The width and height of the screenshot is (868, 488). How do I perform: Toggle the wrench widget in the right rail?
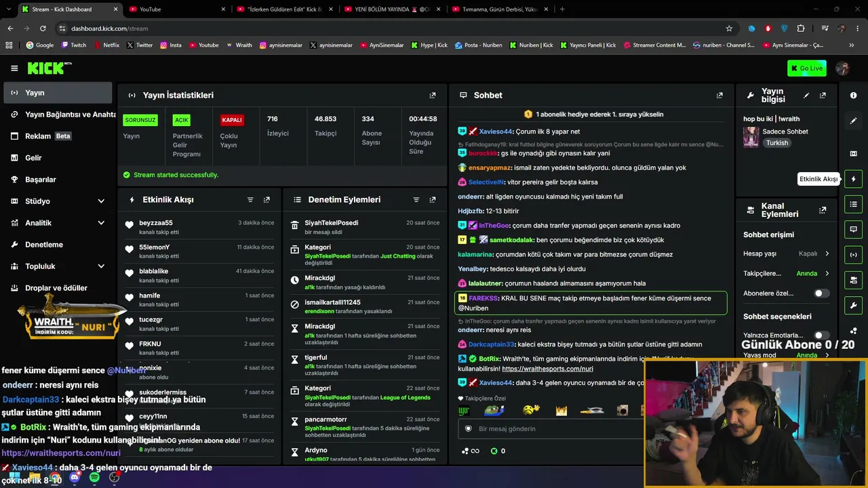853,305
